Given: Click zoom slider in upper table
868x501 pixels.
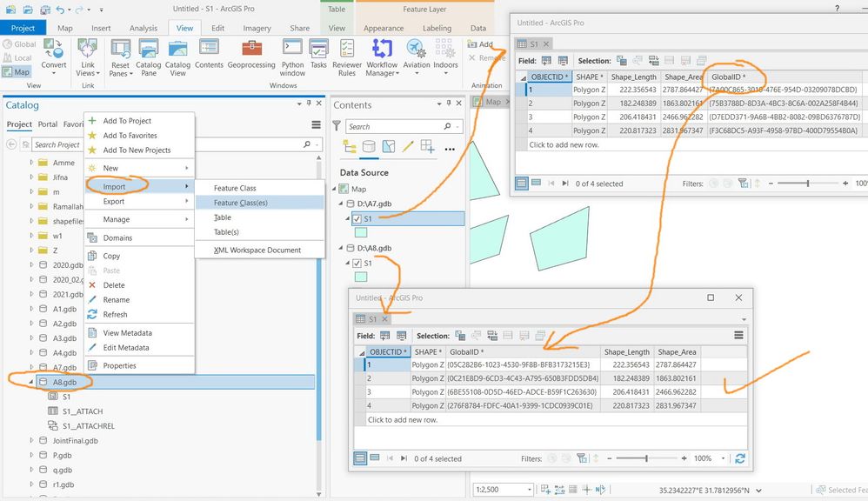Looking at the screenshot, I should click(808, 184).
